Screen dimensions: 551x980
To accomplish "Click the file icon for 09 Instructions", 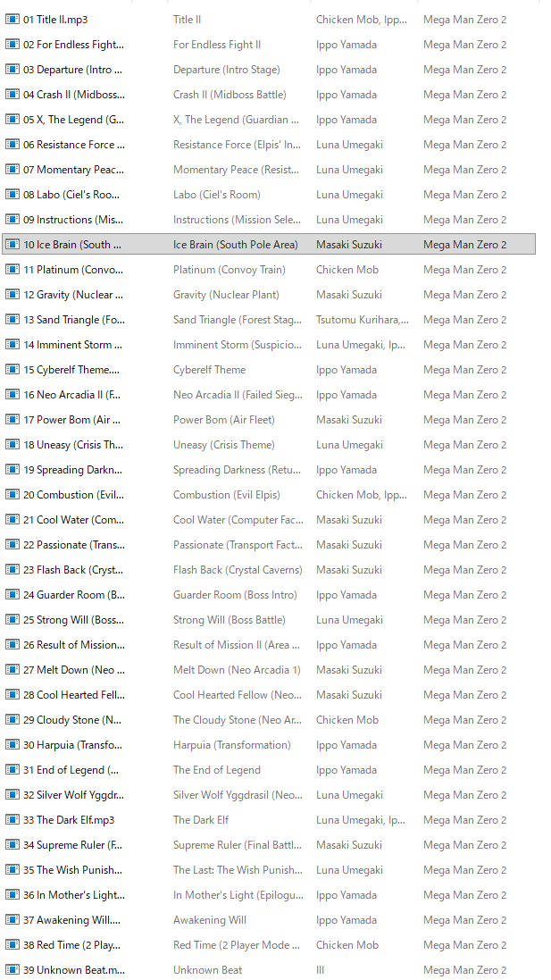I will (12, 220).
